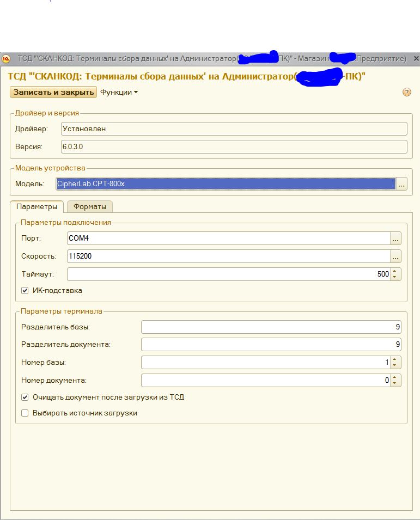Select the Параметры tab
The height and width of the screenshot is (520, 420).
(36, 207)
